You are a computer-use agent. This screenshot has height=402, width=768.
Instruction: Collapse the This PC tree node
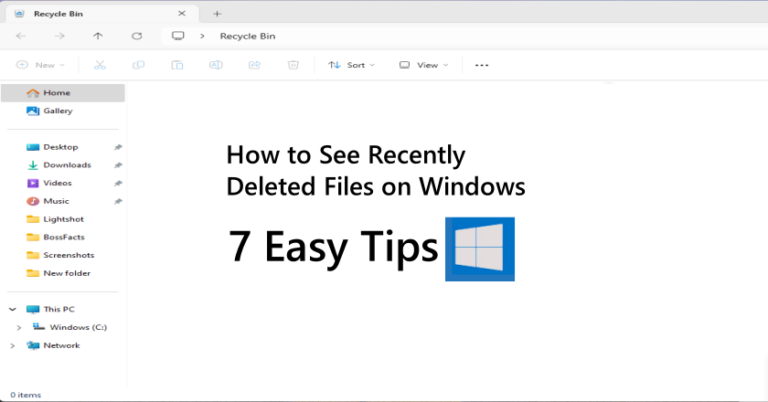[x=13, y=309]
